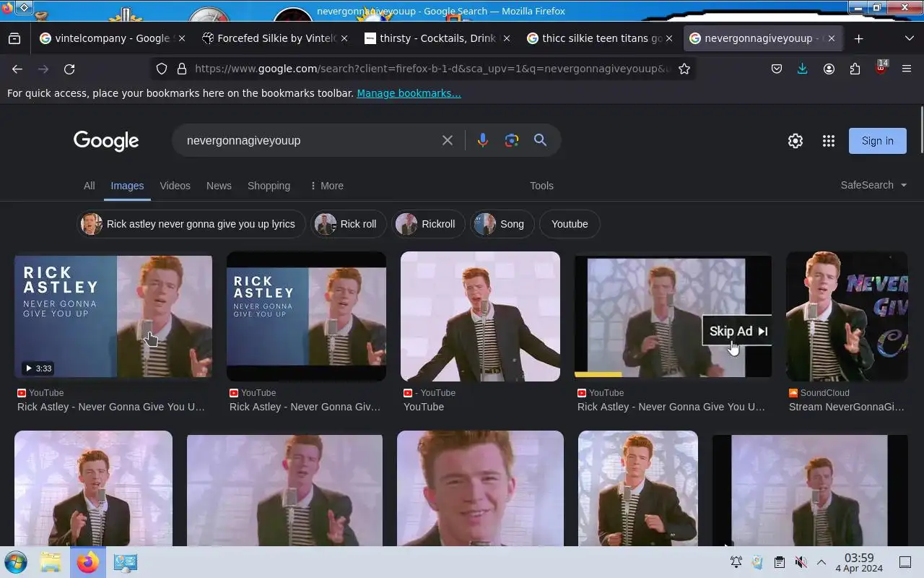Open the Firefox View recent browsing icon
924x578 pixels.
14,38
